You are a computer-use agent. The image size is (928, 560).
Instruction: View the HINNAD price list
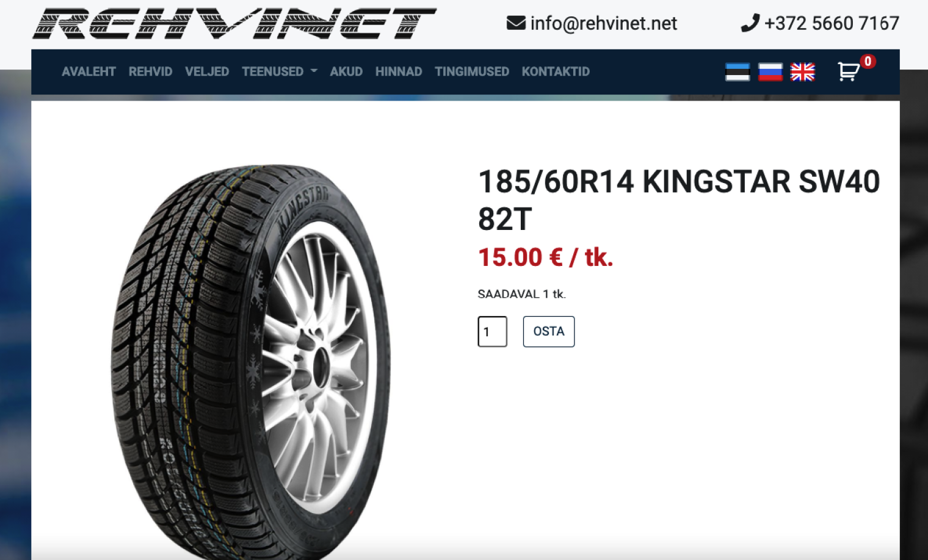(x=399, y=71)
